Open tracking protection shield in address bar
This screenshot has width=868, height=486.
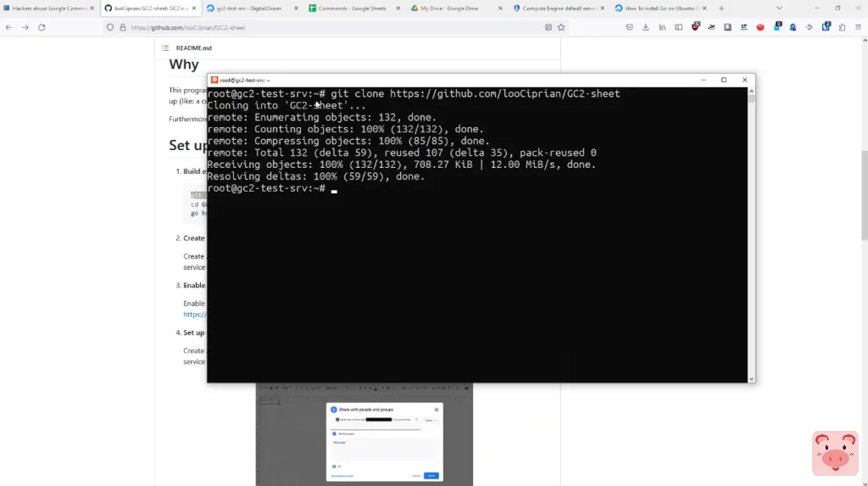(x=110, y=27)
